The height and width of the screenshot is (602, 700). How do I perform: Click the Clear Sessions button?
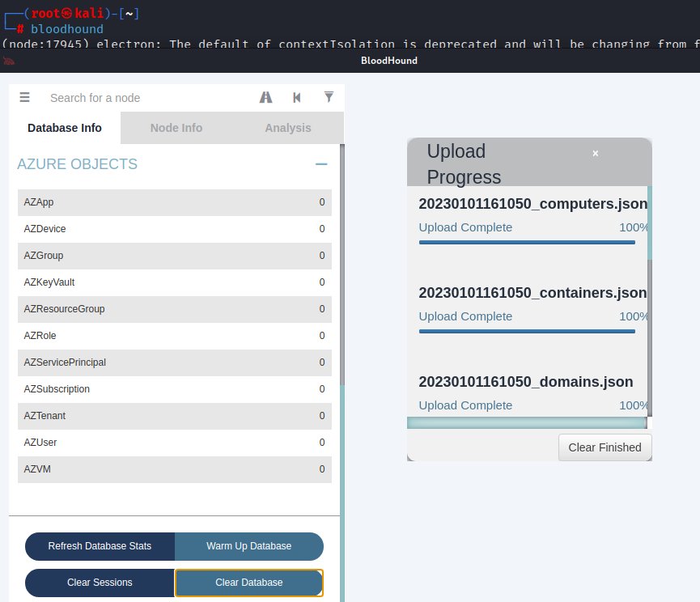click(100, 583)
